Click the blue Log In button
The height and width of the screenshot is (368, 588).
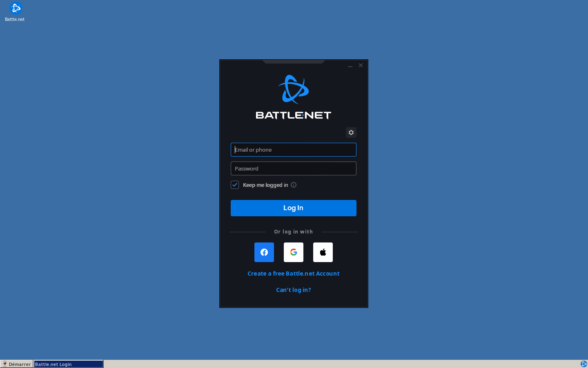294,208
